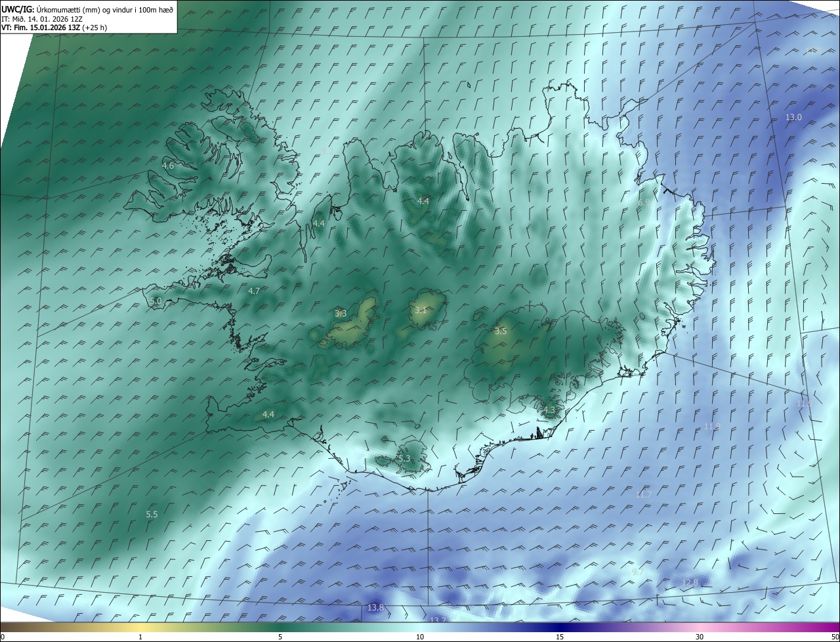This screenshot has height=642, width=840.
Task: Click the 'UWC/IG:' title label
Action: pos(18,9)
